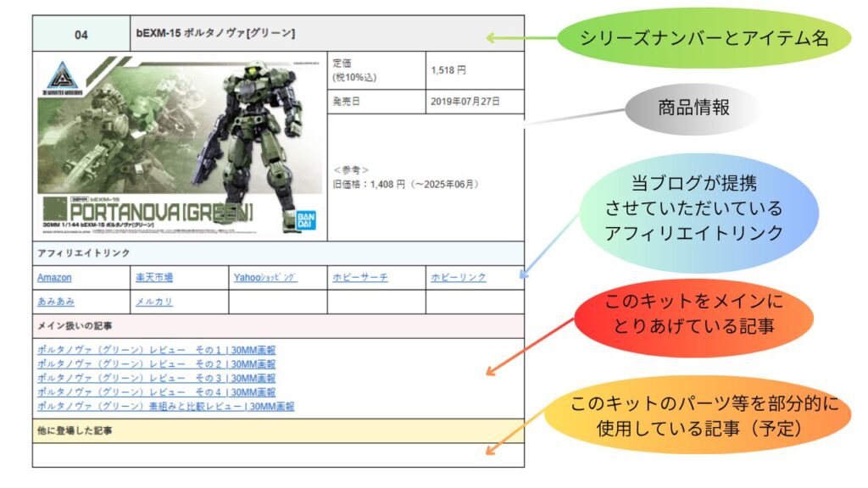The image size is (868, 488).
Task: Open the 楽天市場 affiliate link
Action: click(154, 277)
